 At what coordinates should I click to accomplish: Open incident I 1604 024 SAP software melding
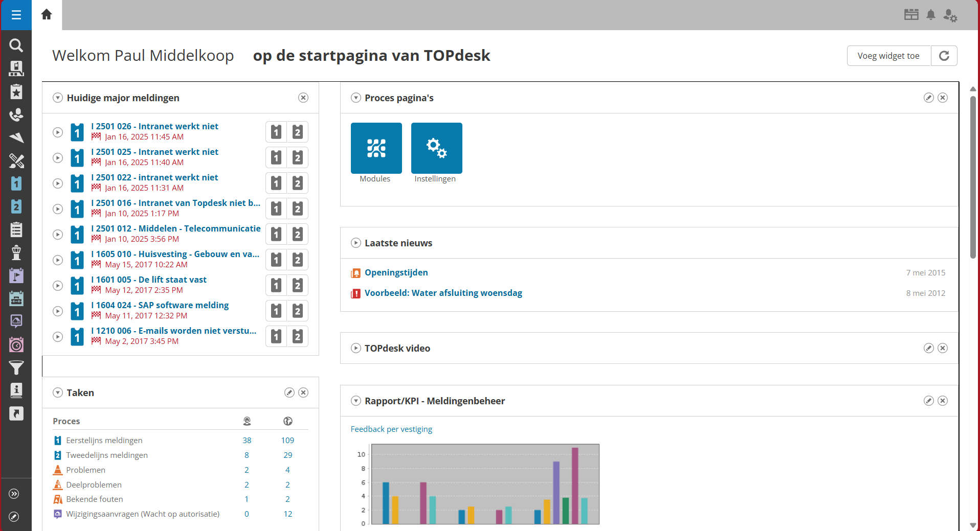tap(160, 305)
